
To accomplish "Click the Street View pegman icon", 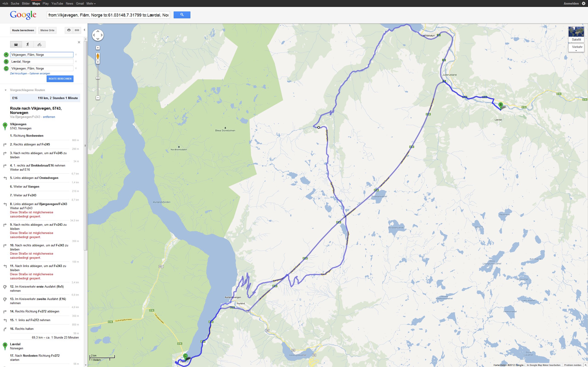I will click(x=98, y=56).
